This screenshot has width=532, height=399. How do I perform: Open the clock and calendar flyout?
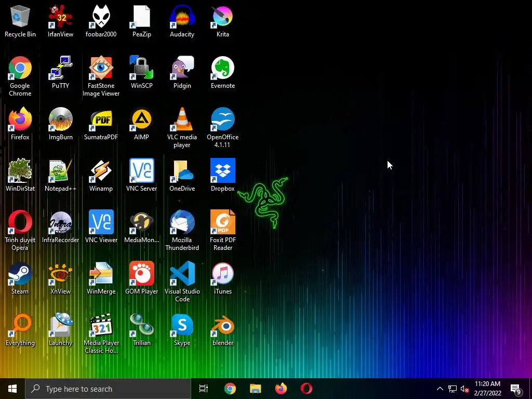pos(487,389)
